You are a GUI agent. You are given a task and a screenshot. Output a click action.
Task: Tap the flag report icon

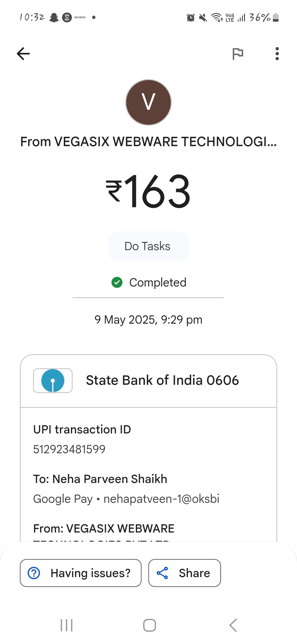click(x=238, y=54)
